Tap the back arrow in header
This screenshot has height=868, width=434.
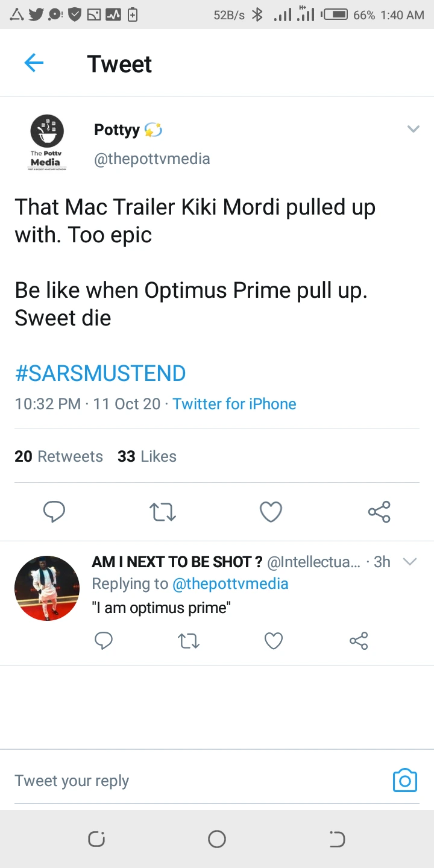click(34, 63)
